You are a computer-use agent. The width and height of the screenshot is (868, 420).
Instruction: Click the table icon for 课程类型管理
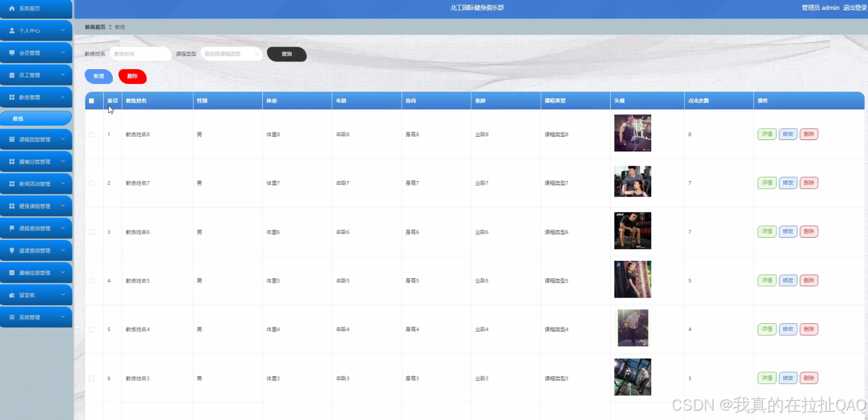pos(12,139)
